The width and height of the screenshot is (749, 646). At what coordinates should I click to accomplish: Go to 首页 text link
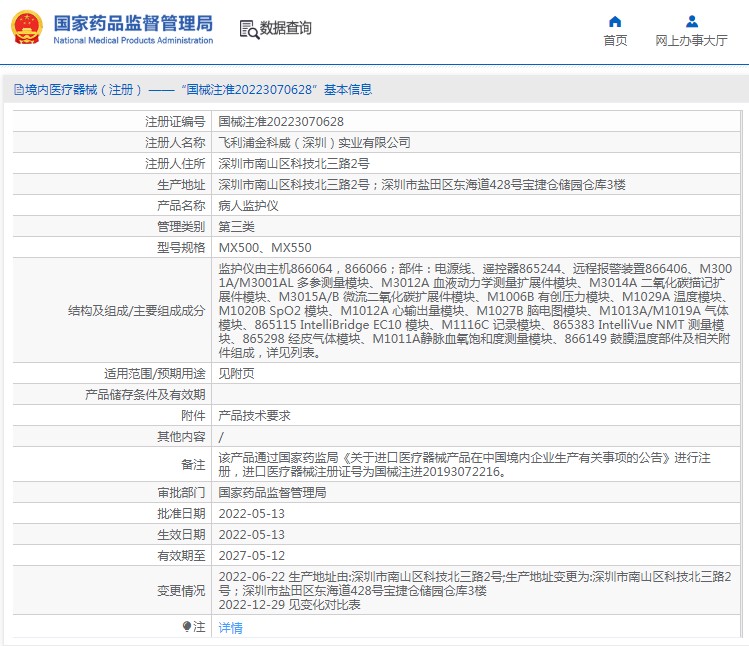(x=615, y=41)
